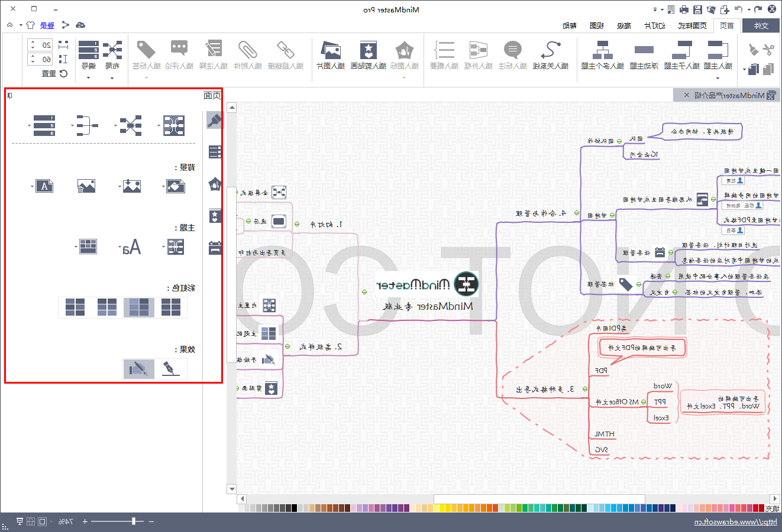Open the task calendar side panel tab
The height and width of the screenshot is (532, 782).
point(215,248)
